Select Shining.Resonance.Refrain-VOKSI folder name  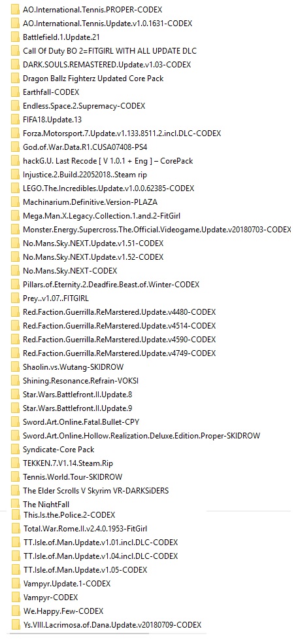pos(81,381)
